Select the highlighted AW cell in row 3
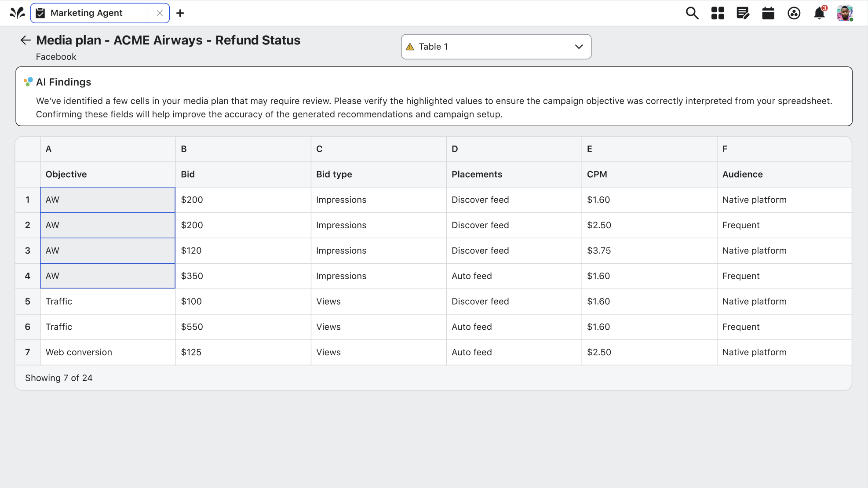Screen dimensions: 868x488 [108, 251]
